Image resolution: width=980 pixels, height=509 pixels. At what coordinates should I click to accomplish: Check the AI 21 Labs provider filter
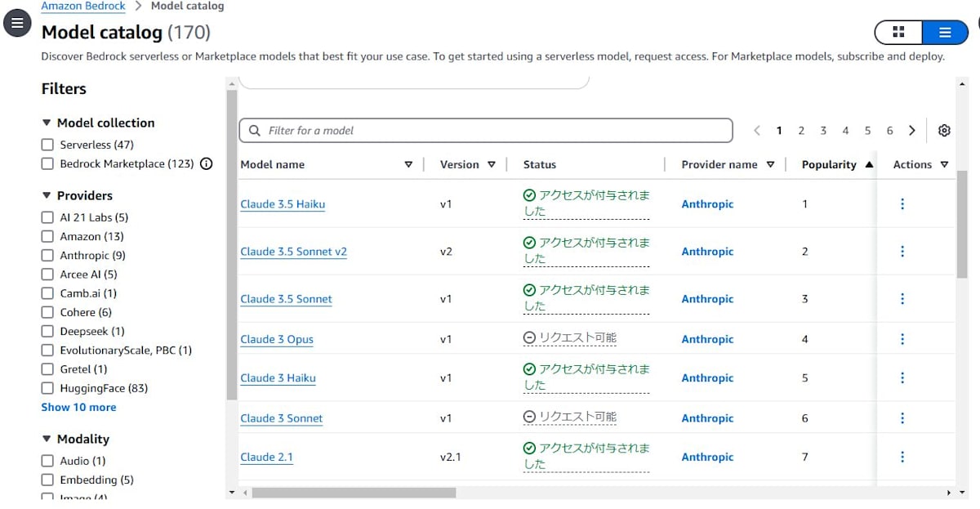(x=47, y=217)
